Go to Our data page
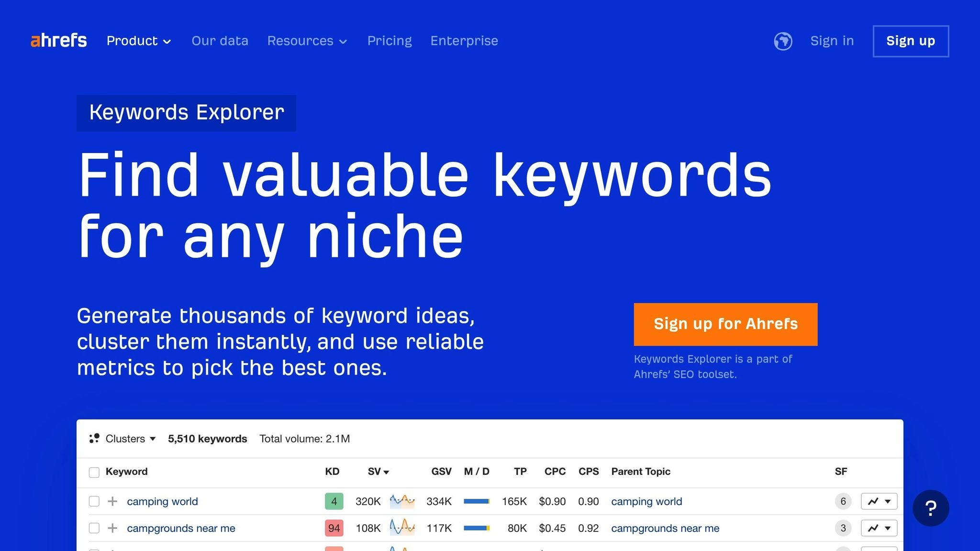 click(220, 41)
